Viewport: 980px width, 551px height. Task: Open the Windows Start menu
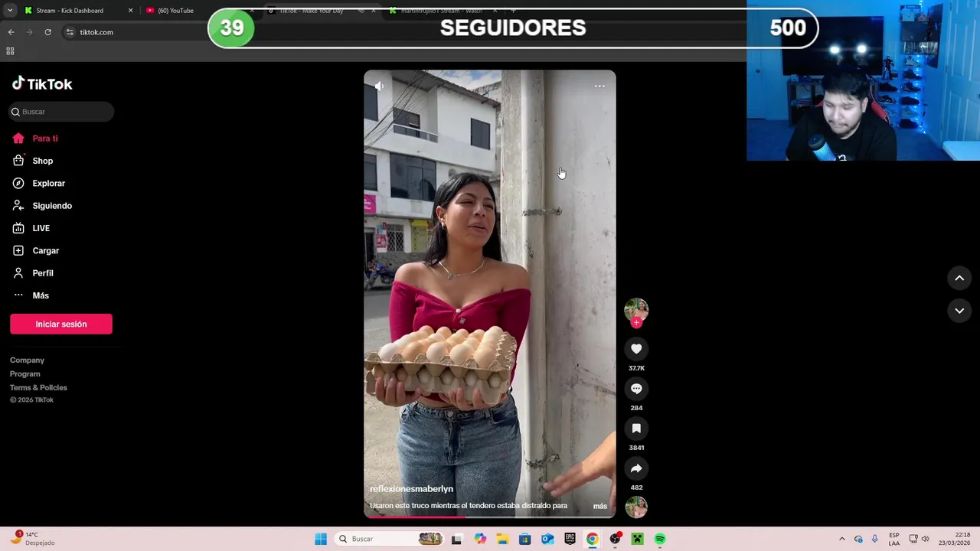tap(321, 539)
